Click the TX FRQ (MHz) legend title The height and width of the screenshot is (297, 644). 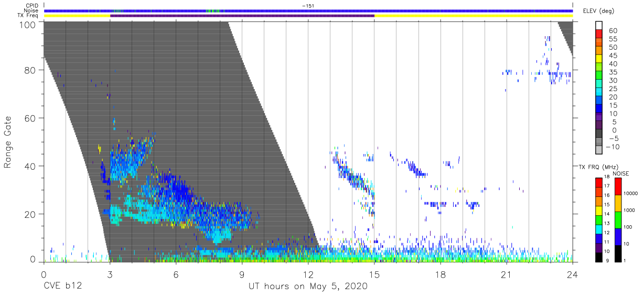tap(598, 167)
